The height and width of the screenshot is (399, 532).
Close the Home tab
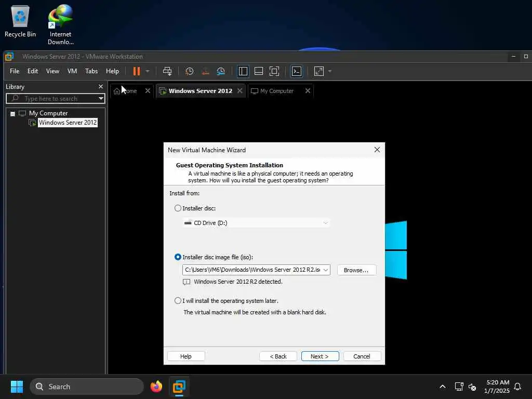click(148, 91)
